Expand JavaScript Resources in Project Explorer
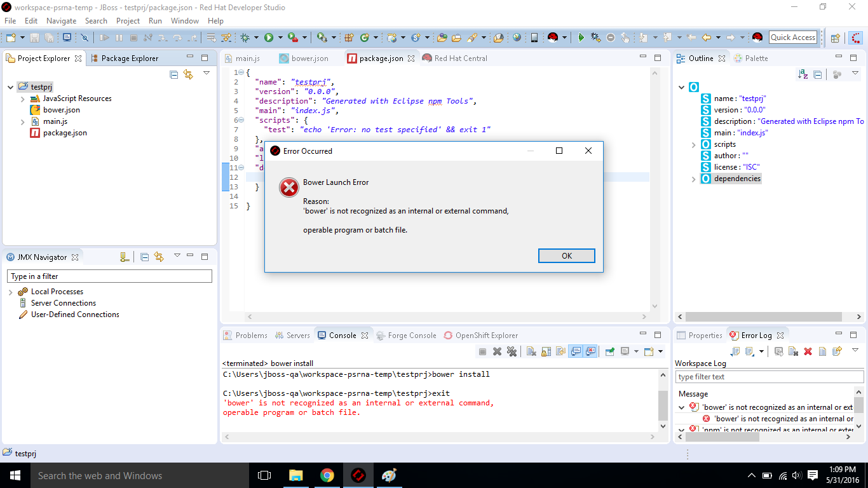The height and width of the screenshot is (488, 868). click(23, 99)
